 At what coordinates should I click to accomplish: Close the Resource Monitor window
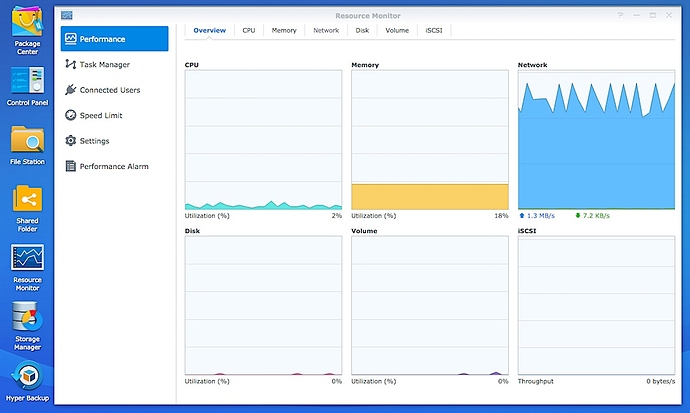point(669,15)
